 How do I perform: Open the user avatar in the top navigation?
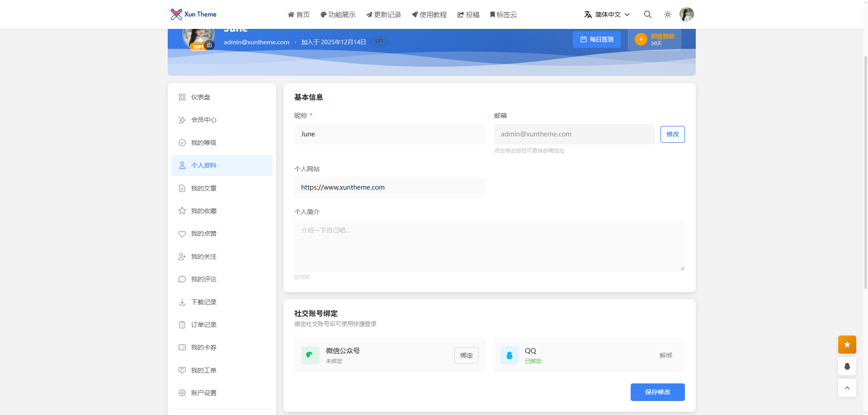click(686, 14)
